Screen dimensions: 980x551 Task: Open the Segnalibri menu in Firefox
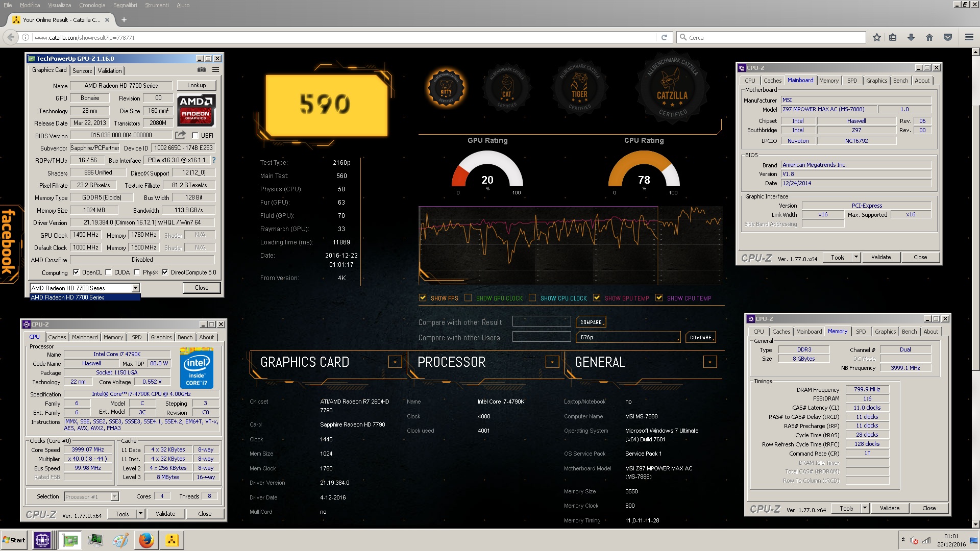point(125,5)
